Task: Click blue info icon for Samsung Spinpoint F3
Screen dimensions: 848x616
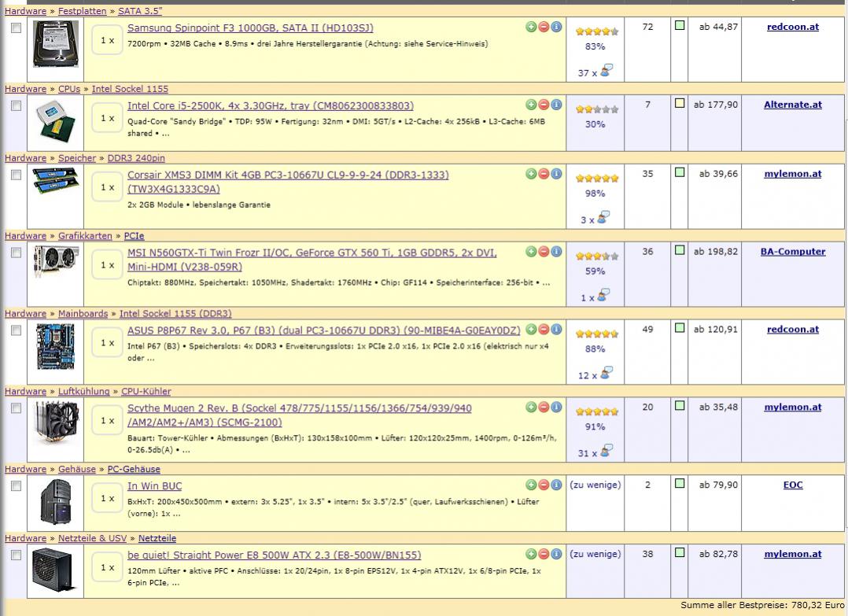Action: (x=556, y=27)
